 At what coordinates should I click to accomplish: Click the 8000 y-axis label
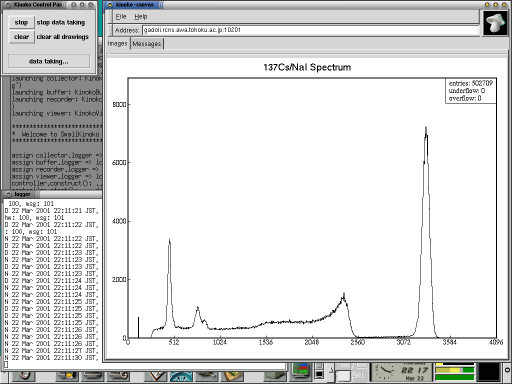tap(119, 105)
